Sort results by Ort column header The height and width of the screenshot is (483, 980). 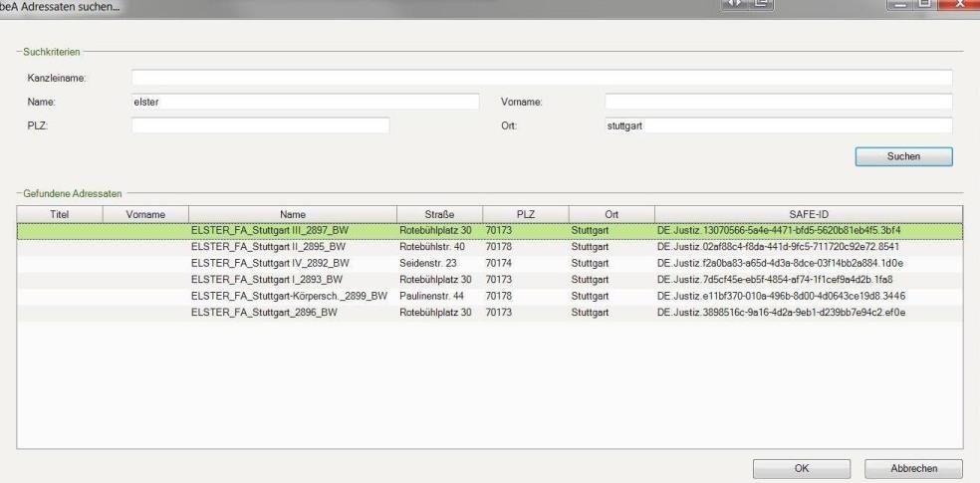pyautogui.click(x=612, y=214)
